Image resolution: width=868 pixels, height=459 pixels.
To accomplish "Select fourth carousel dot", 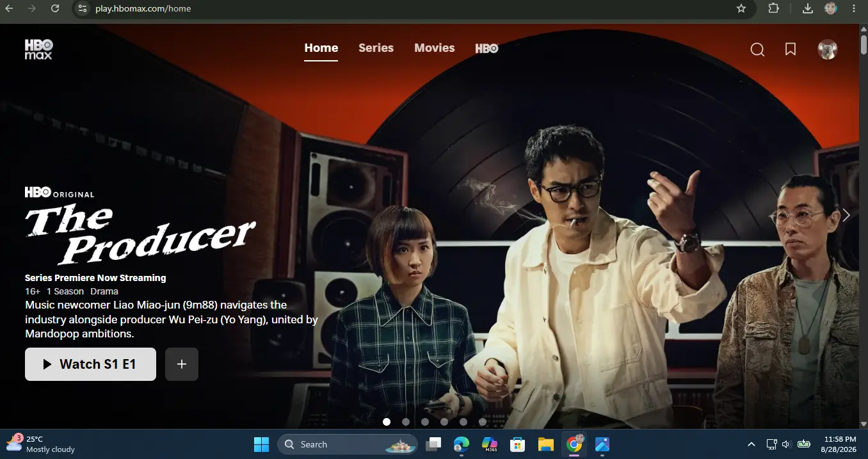I will coord(444,422).
